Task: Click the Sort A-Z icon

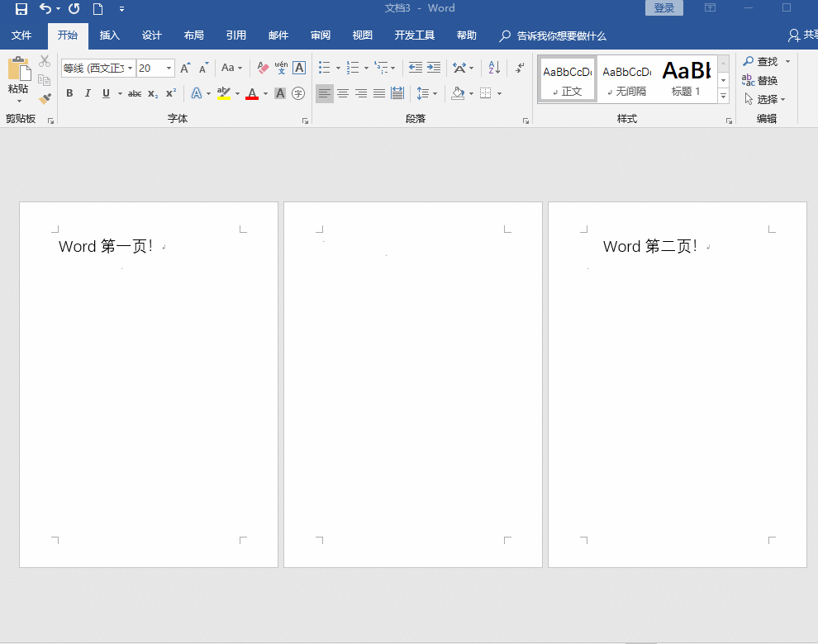Action: tap(494, 68)
